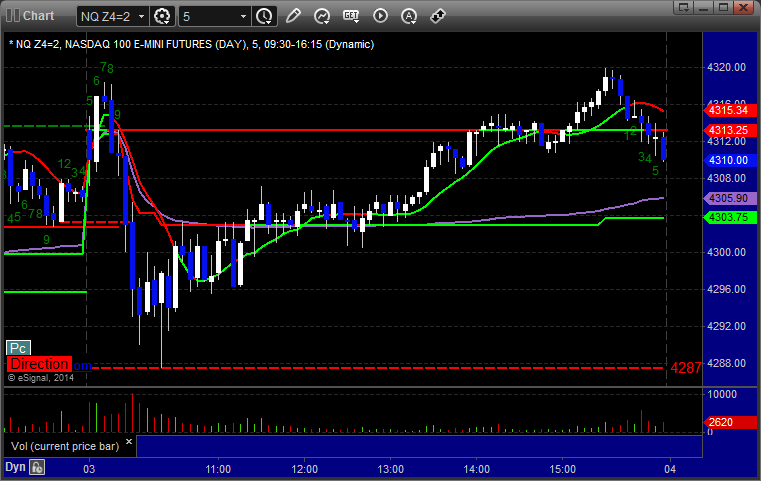761x481 pixels.
Task: Click the red 4313.25 price marker
Action: [x=729, y=130]
